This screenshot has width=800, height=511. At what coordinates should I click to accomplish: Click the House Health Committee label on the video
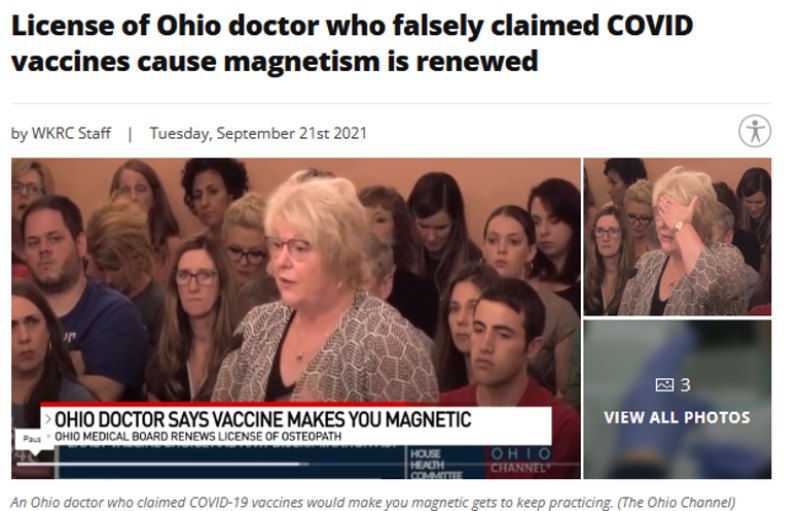(x=435, y=464)
